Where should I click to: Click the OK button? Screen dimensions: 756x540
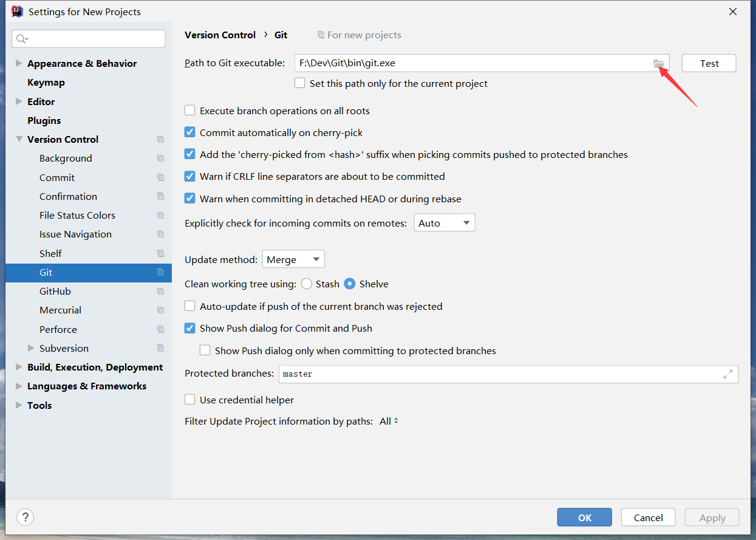[584, 518]
